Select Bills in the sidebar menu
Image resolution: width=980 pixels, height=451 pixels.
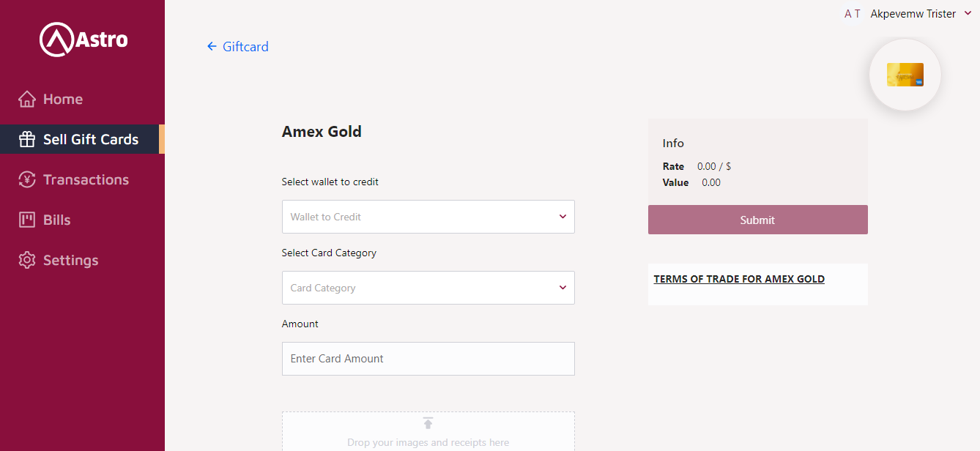click(57, 220)
